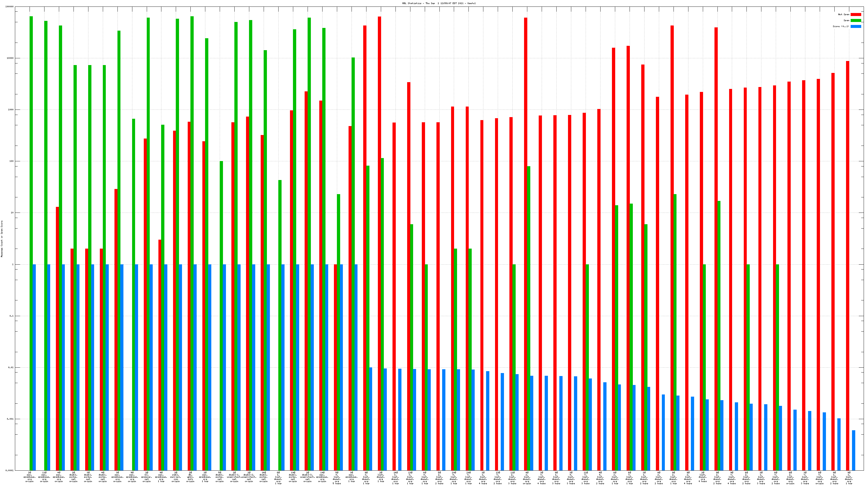Click the 'Score (0..1)' legend text
This screenshot has height=488, width=868.
pyautogui.click(x=841, y=26)
